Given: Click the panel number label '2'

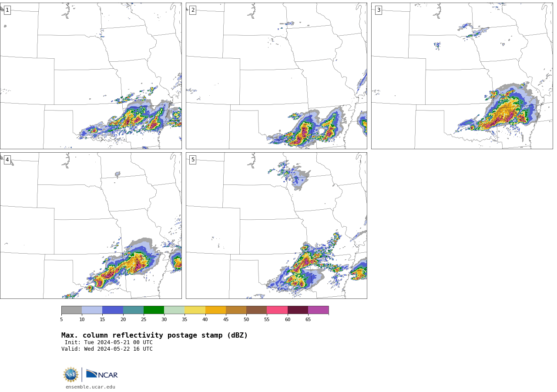Looking at the screenshot, I should click(193, 10).
